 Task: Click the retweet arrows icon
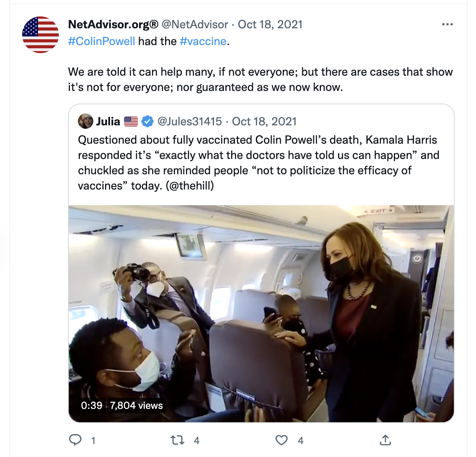(x=177, y=440)
